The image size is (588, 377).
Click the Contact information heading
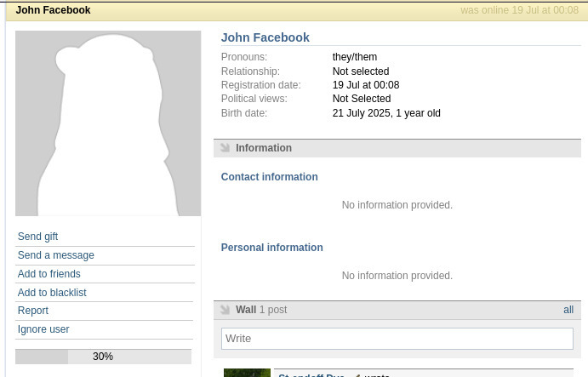(269, 177)
